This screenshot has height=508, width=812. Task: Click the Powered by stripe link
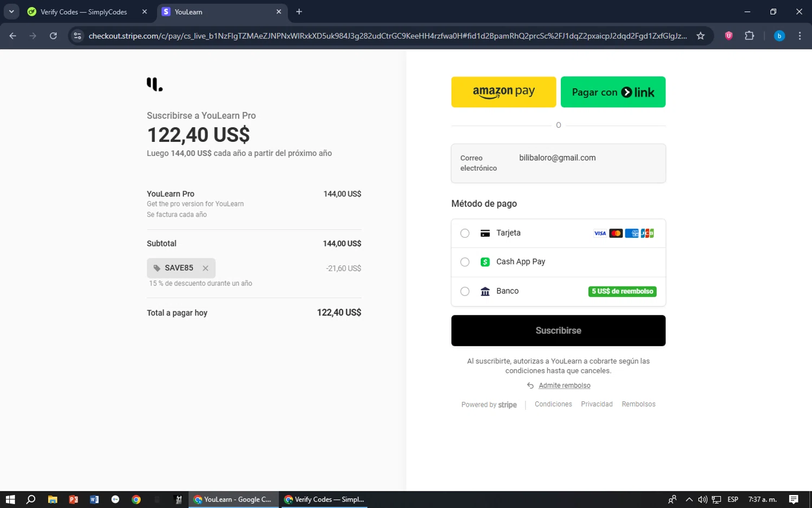pos(489,405)
